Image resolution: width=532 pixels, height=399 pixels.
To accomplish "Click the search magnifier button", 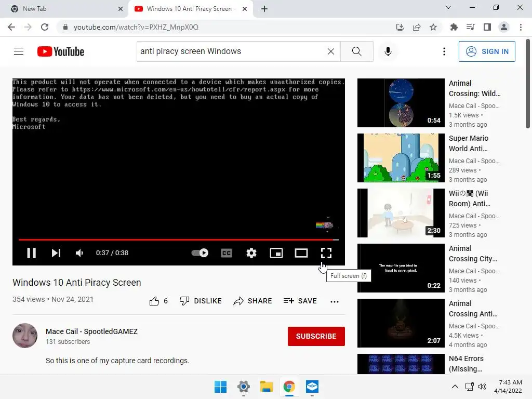I will (x=356, y=51).
